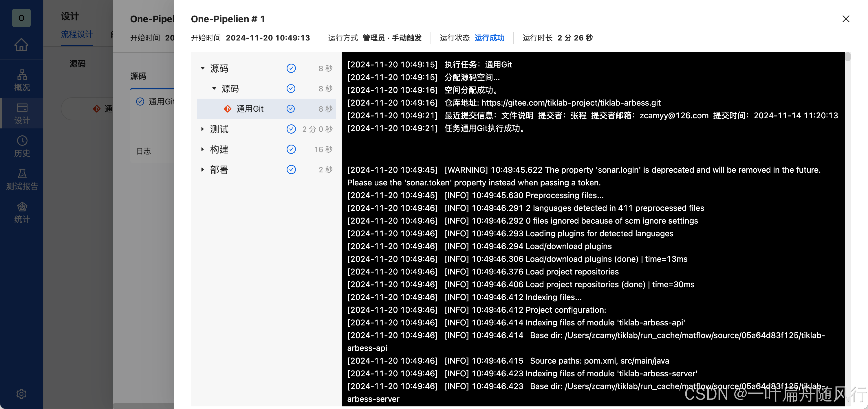Click the Git icon beside 通用Git task
This screenshot has height=409, width=868.
point(228,109)
